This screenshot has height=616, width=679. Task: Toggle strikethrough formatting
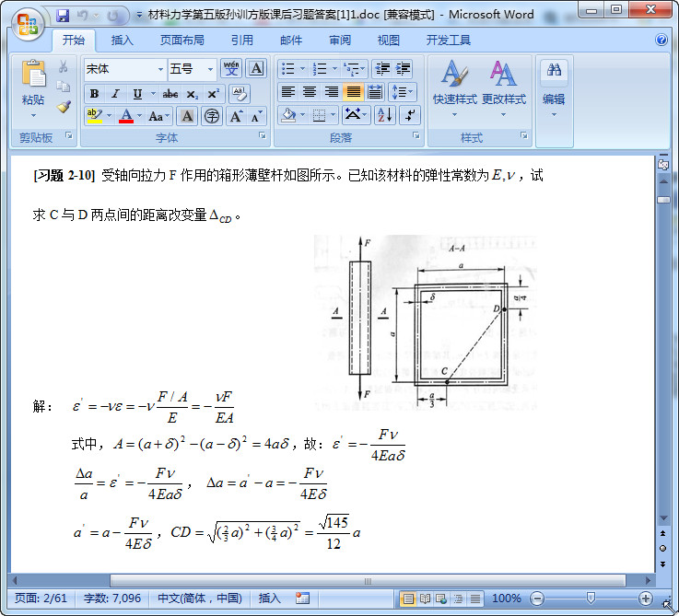tap(170, 94)
